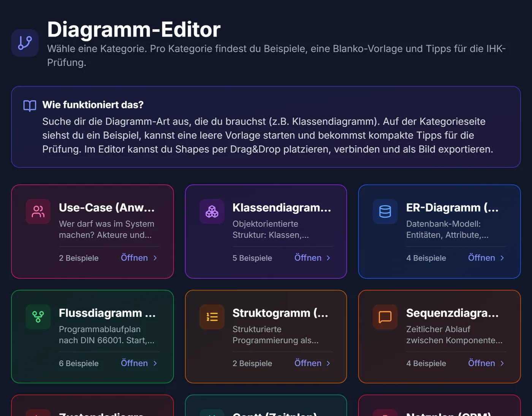Select the Klassendiagramm card title

(282, 208)
